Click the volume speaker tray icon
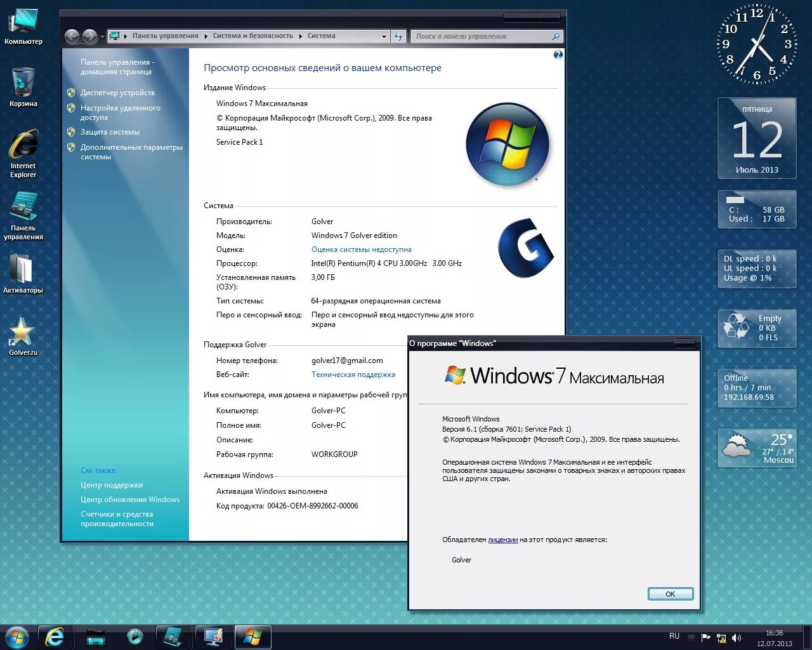Screen dimensions: 812x650 (737, 638)
